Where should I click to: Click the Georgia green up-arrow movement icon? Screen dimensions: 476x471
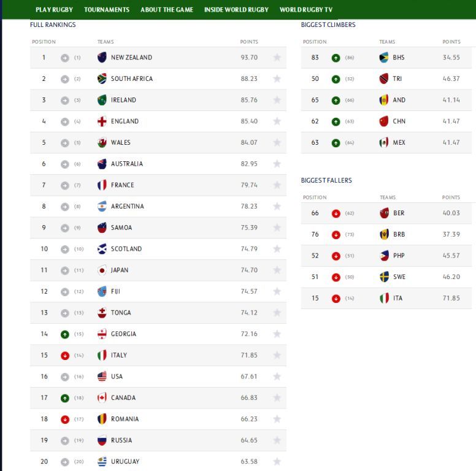pyautogui.click(x=64, y=334)
